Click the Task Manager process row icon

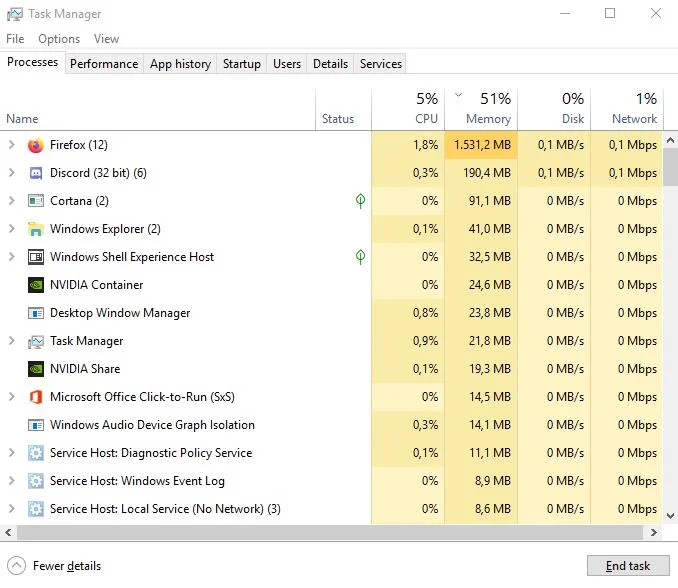tap(35, 342)
